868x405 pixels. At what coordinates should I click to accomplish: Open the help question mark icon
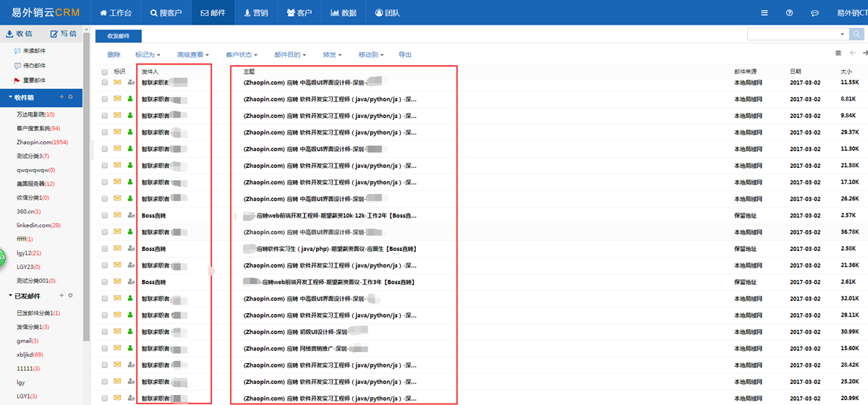coord(789,13)
